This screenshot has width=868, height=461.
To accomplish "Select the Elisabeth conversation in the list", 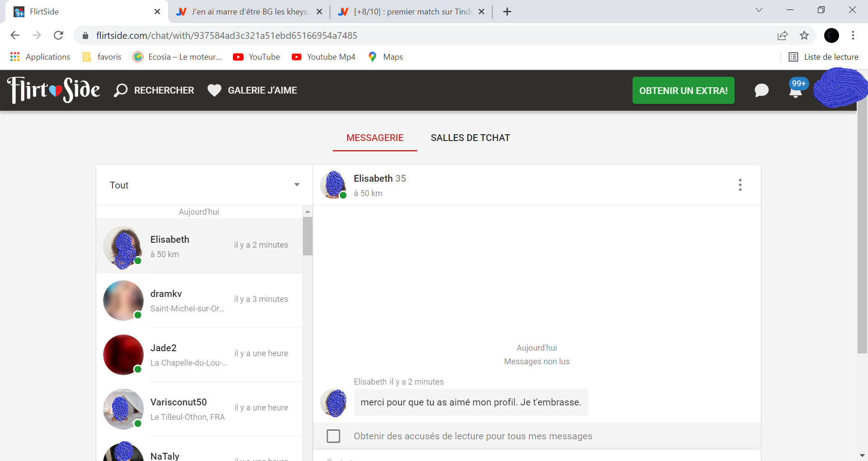I will pyautogui.click(x=199, y=246).
